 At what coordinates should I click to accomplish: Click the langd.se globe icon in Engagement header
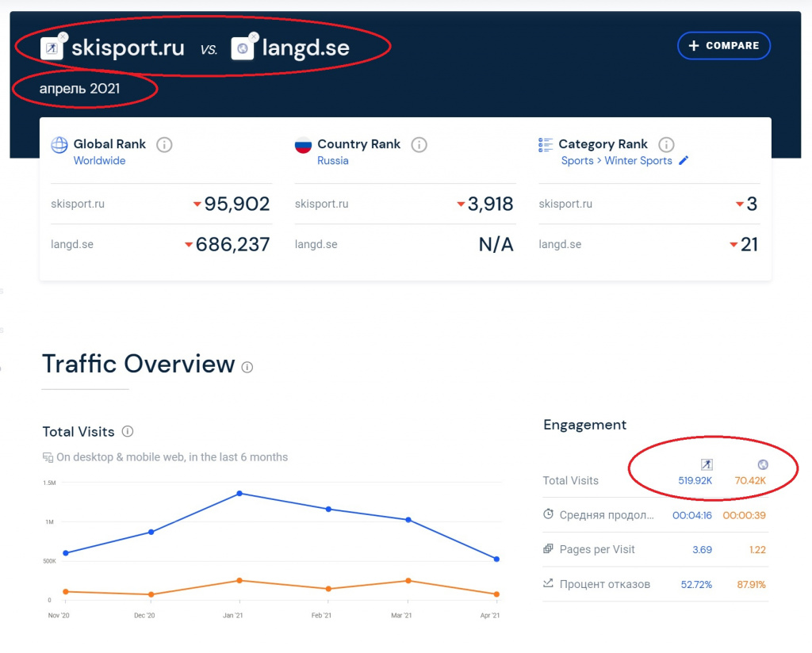tap(763, 464)
